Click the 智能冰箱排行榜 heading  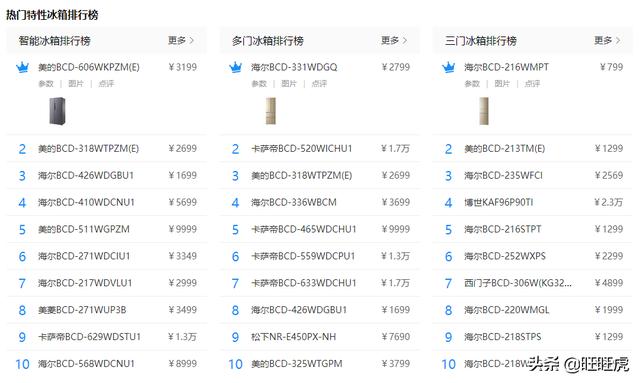point(55,41)
